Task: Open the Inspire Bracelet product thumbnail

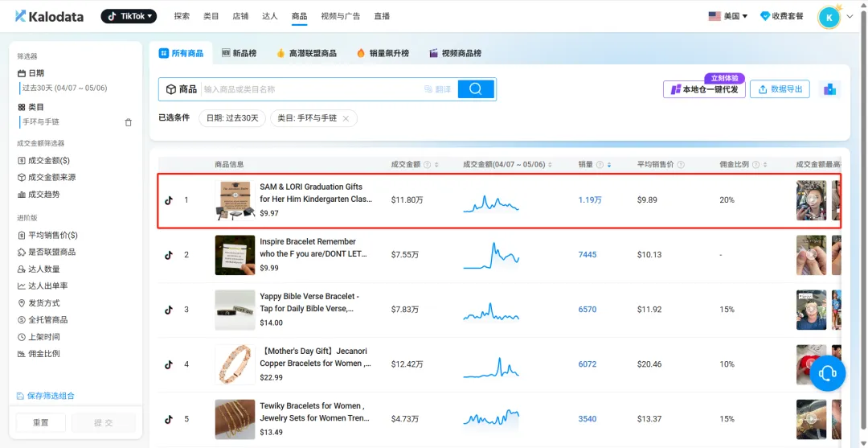Action: 235,255
